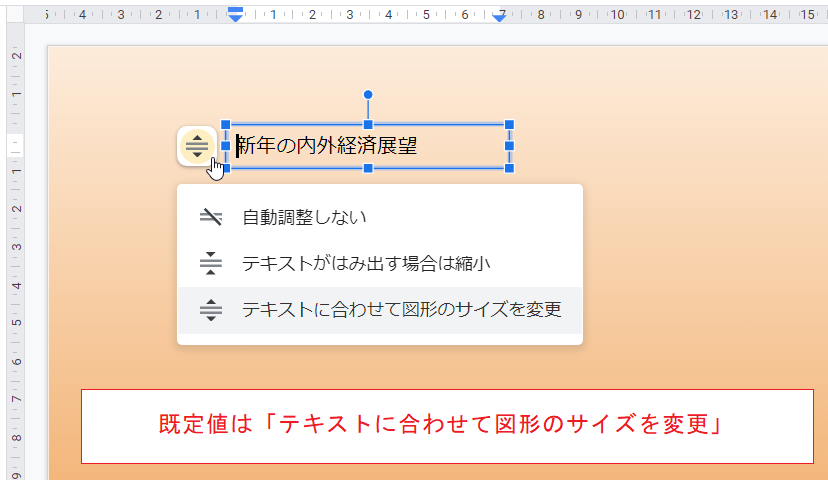Select 自動調整しない menu option
The height and width of the screenshot is (480, 828).
pyautogui.click(x=380, y=218)
